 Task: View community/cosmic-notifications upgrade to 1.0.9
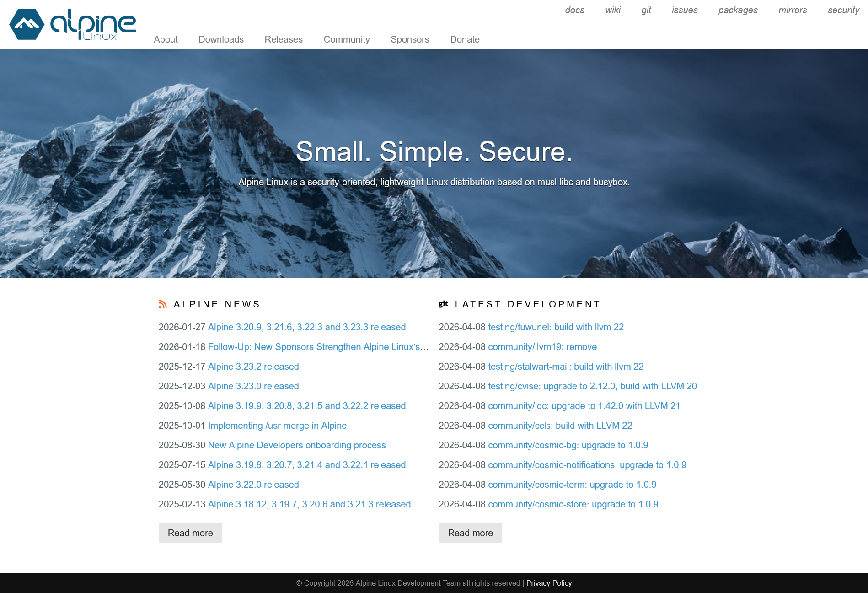[x=587, y=465]
